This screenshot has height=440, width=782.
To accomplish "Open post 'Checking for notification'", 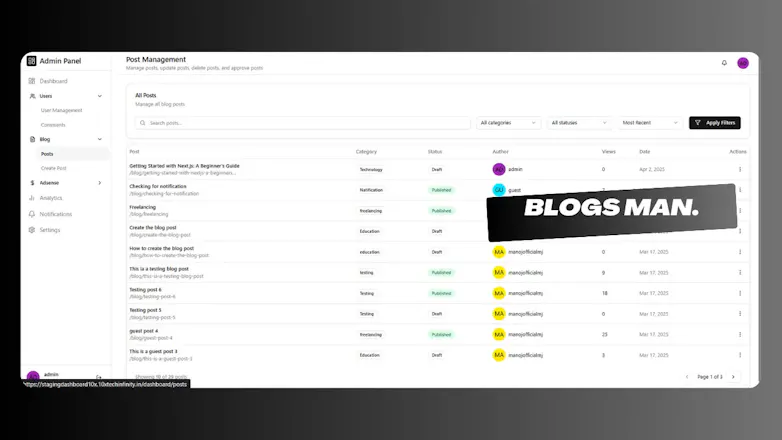I will pos(158,186).
